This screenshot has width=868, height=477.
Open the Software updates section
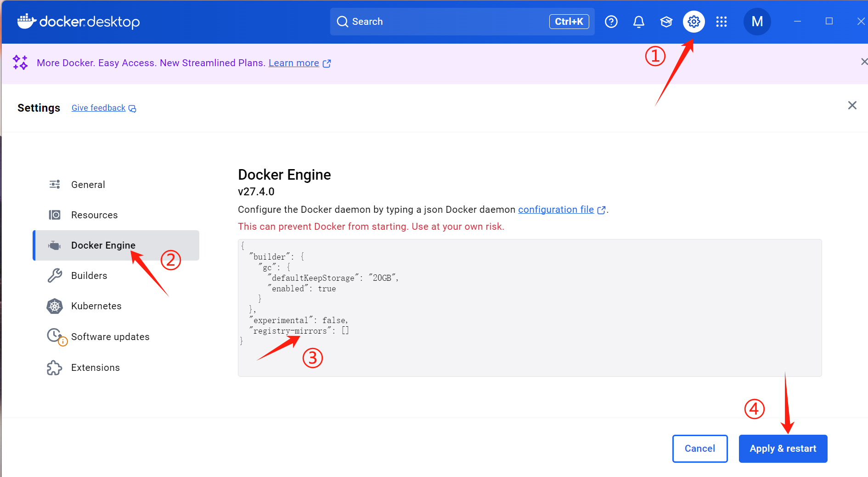pos(110,336)
